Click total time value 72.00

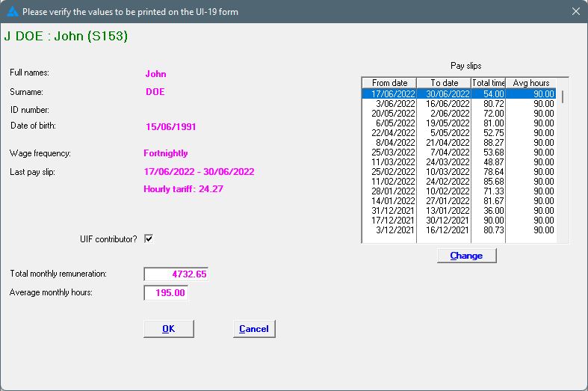tap(494, 114)
